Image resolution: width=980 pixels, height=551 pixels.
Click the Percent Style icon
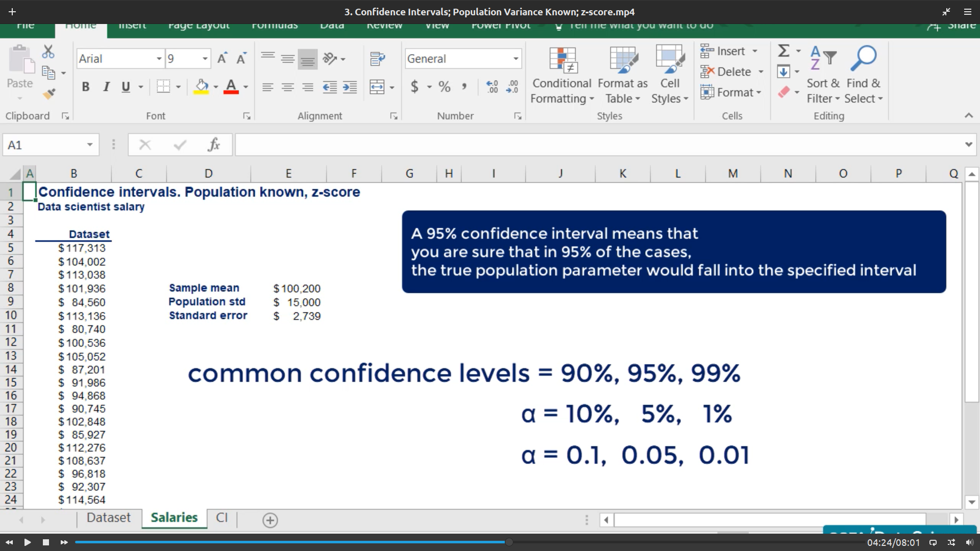tap(445, 87)
